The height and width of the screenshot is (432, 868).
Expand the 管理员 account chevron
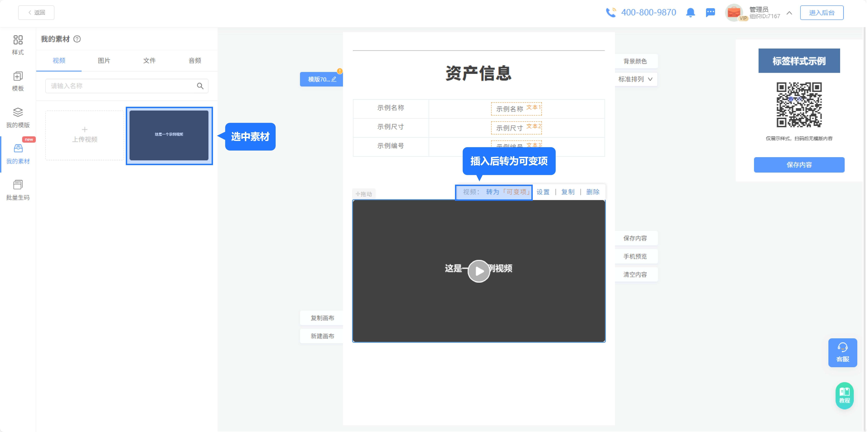[x=789, y=13]
